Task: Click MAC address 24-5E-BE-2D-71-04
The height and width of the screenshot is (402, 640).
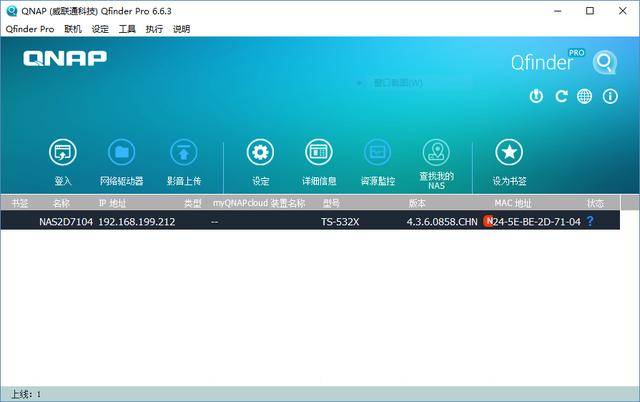Action: pos(537,222)
